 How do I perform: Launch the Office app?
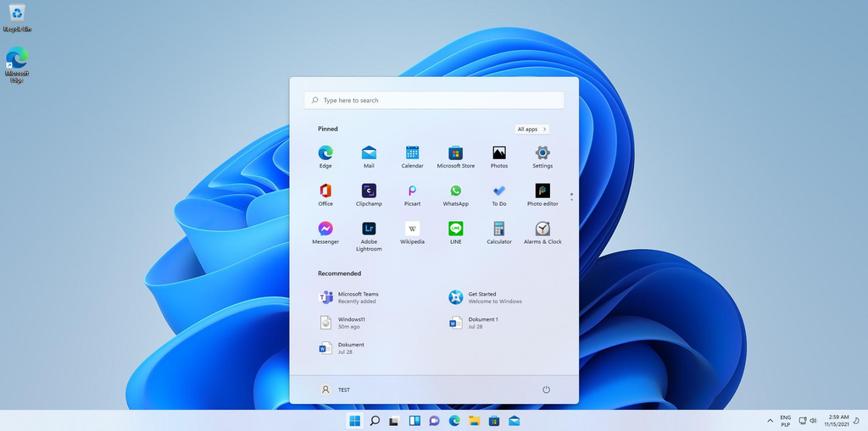click(x=325, y=196)
